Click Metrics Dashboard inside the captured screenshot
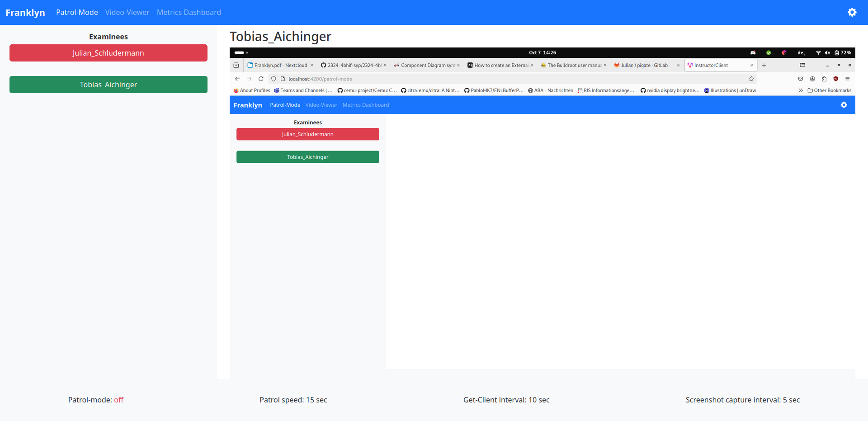The image size is (868, 421). [x=366, y=105]
